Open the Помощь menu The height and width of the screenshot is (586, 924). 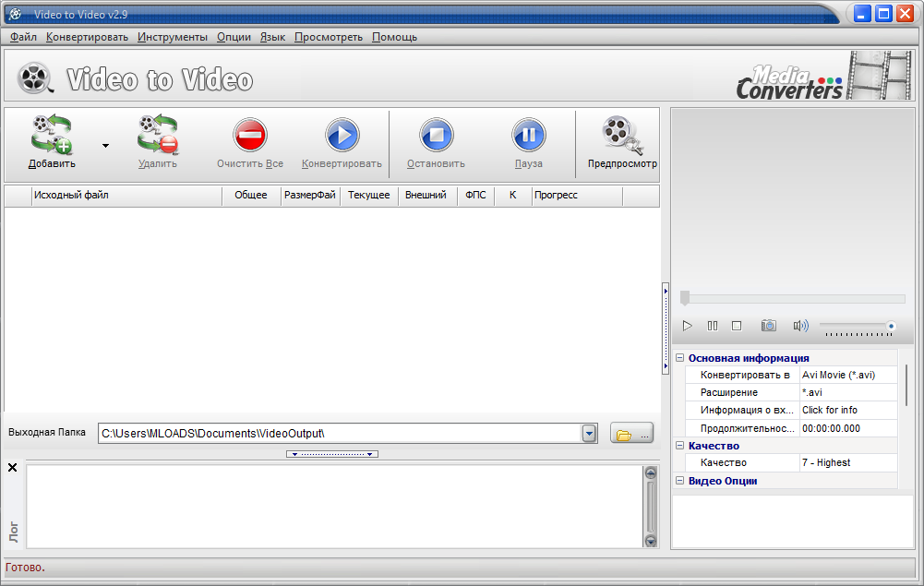tap(395, 37)
